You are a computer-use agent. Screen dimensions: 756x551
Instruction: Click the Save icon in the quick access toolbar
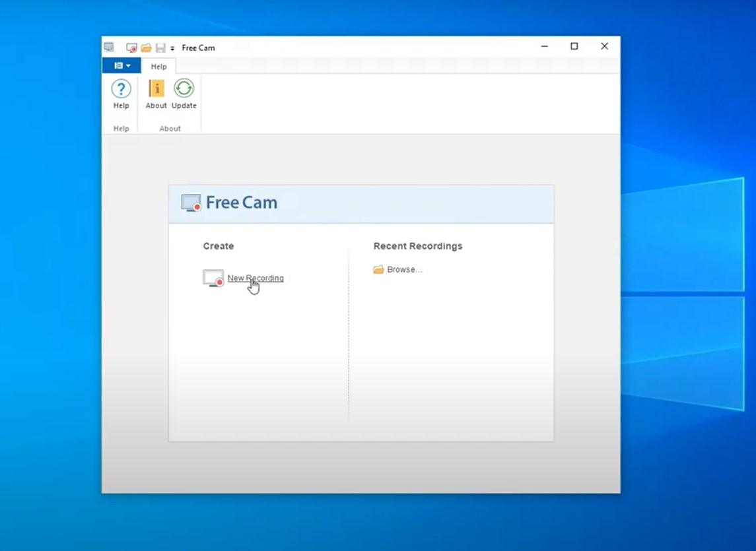[x=160, y=47]
